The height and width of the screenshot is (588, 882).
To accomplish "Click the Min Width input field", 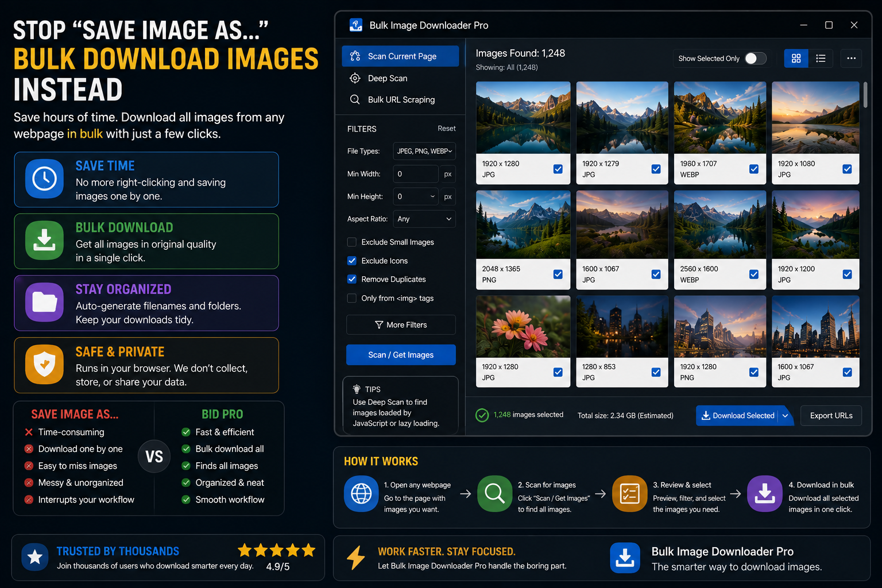I will click(416, 174).
